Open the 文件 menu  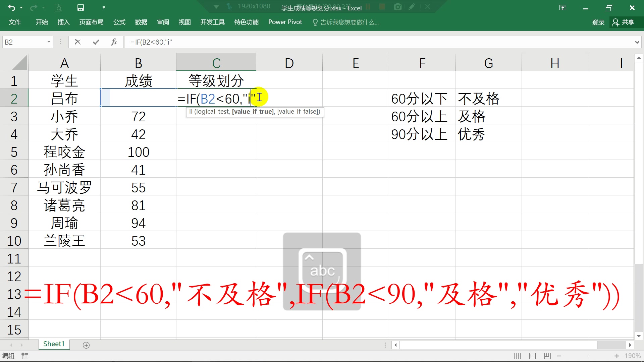click(15, 22)
